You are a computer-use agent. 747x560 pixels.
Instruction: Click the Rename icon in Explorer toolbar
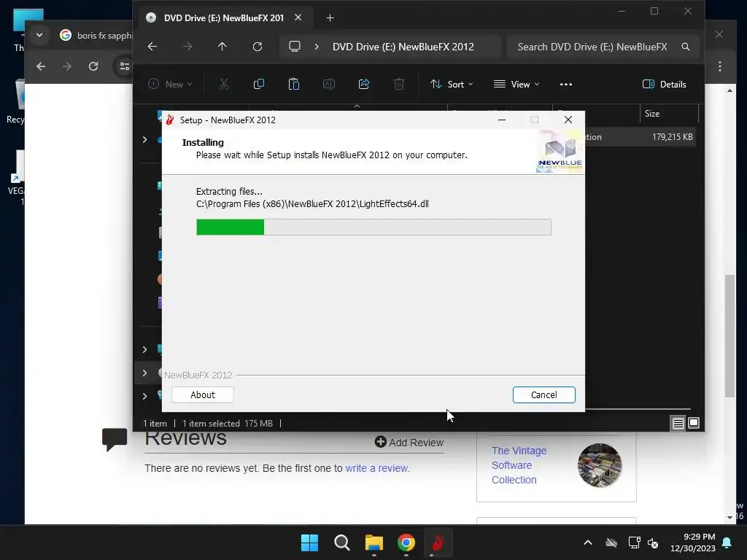pos(329,85)
